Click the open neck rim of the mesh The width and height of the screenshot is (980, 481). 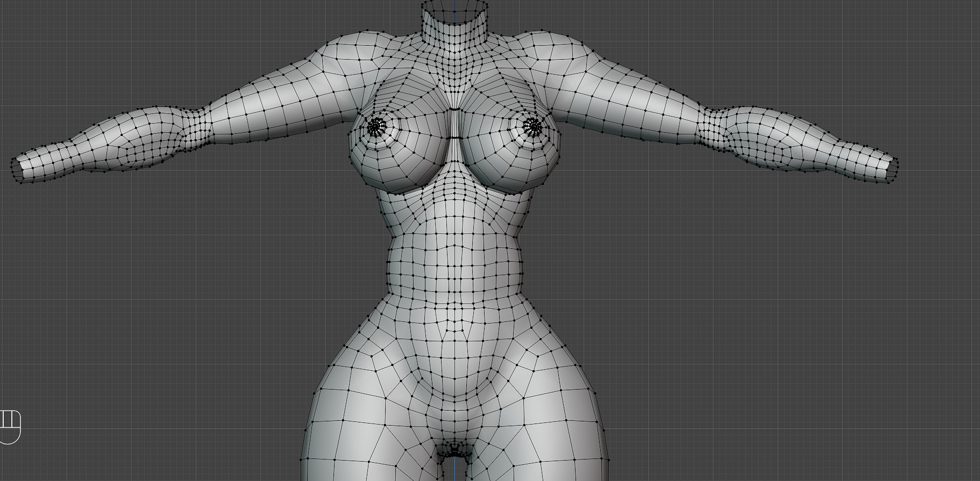[455, 6]
